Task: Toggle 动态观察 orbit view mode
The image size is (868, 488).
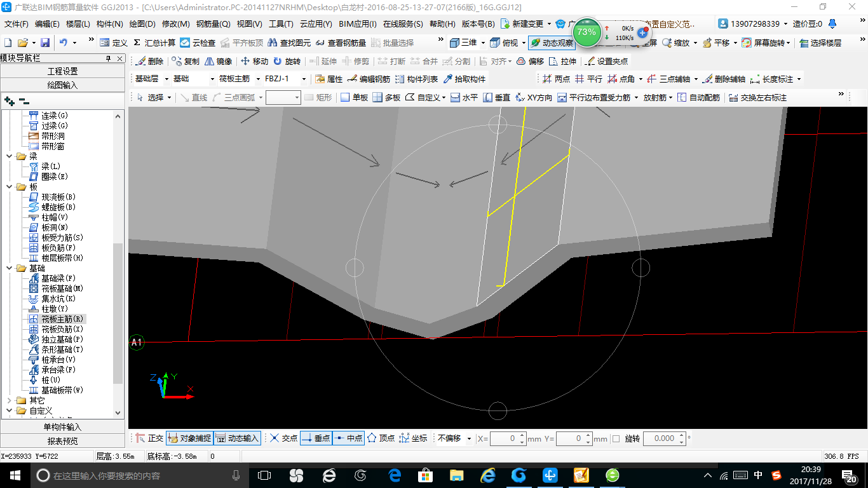Action: [x=552, y=43]
